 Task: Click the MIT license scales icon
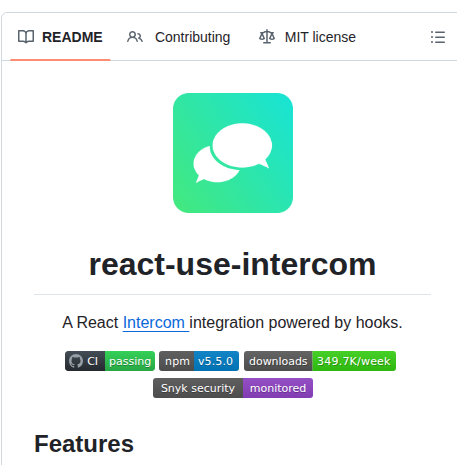pos(267,37)
